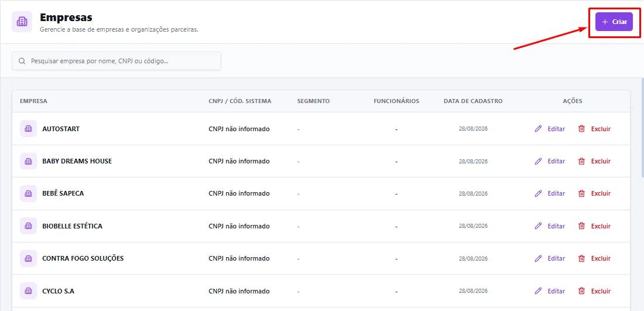Click the BEBÊ SAPECA company icon
This screenshot has width=644, height=311.
point(28,193)
